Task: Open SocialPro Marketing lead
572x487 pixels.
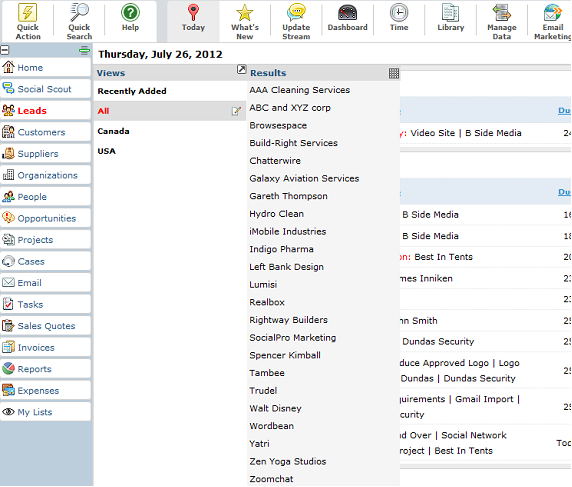Action: [293, 337]
